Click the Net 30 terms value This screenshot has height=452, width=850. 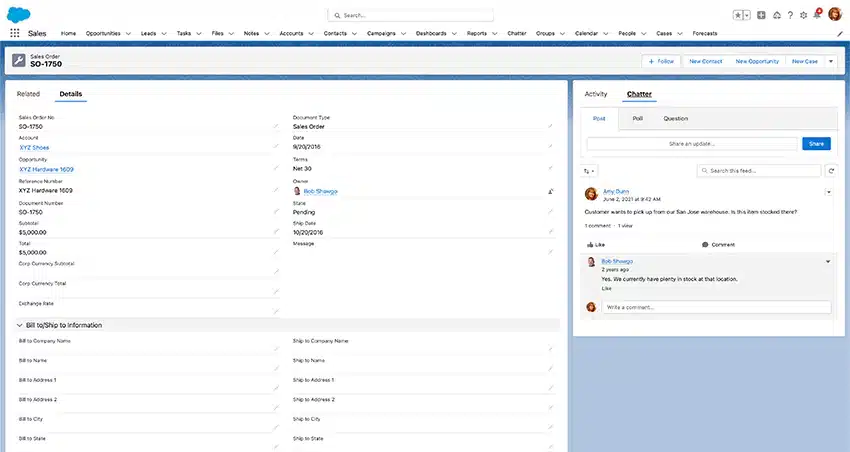[x=302, y=169]
